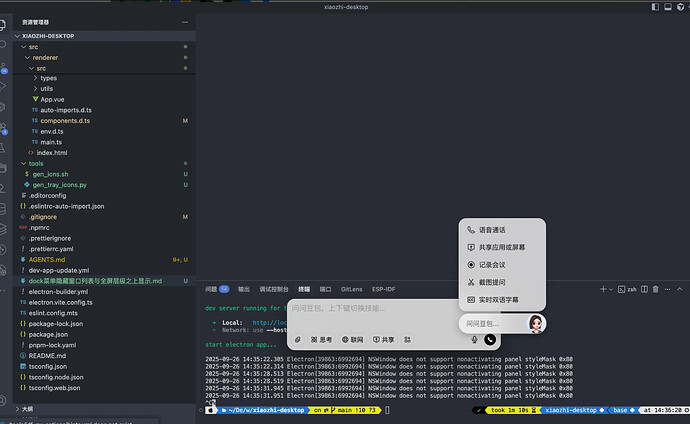This screenshot has width=690, height=424.
Task: Click the Explorer icon in the activity bar
Action: 3,25
